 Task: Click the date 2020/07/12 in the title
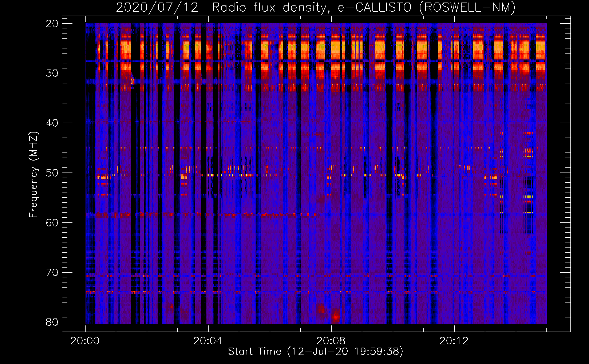point(157,7)
